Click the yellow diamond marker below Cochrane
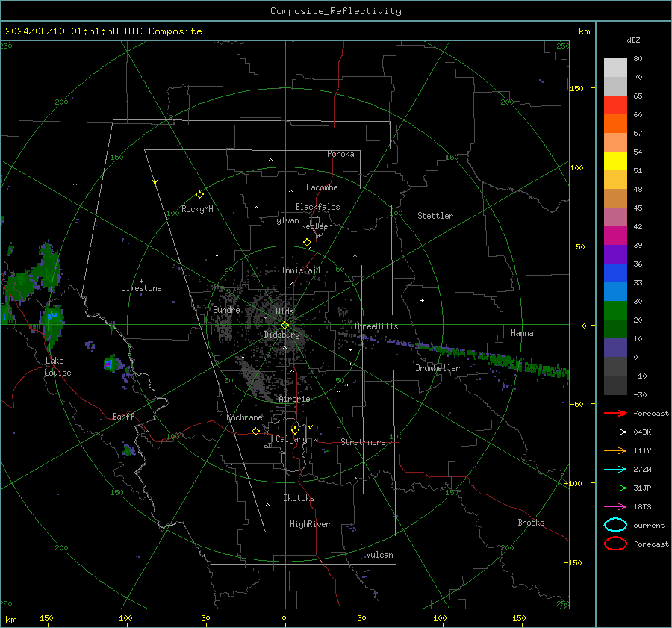The height and width of the screenshot is (628, 672). pos(255,431)
